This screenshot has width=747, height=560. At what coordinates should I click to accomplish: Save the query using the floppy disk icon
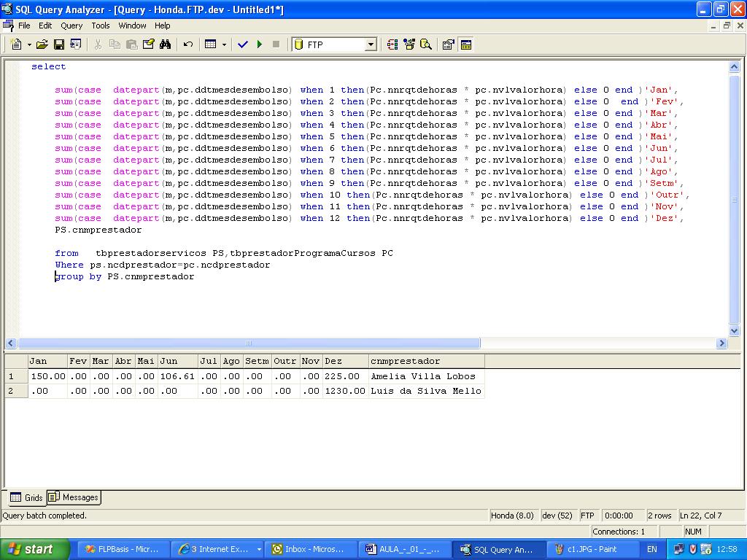(x=59, y=44)
